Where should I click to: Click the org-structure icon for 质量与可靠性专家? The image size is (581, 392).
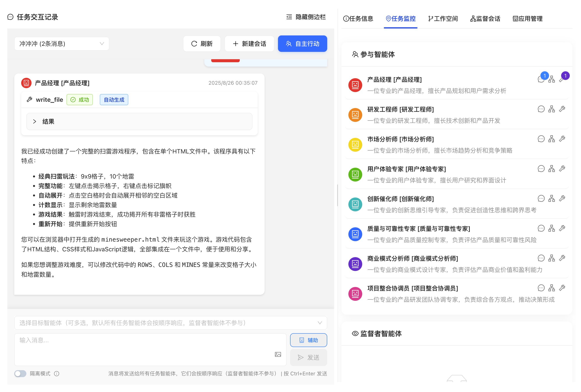point(552,228)
